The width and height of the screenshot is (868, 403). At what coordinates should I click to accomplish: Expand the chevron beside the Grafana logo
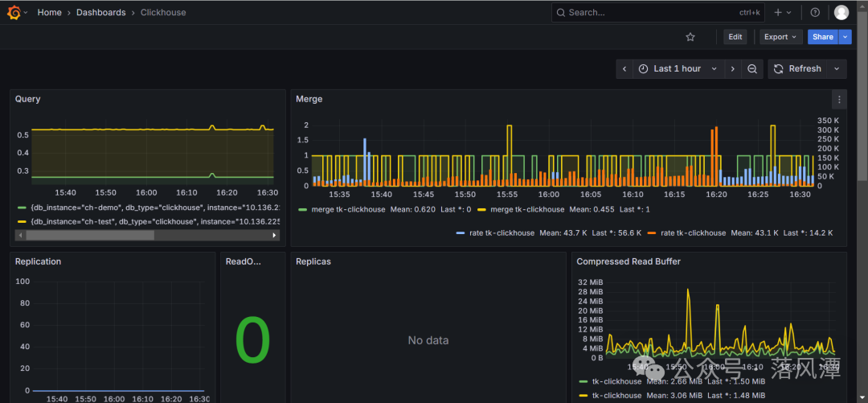26,13
